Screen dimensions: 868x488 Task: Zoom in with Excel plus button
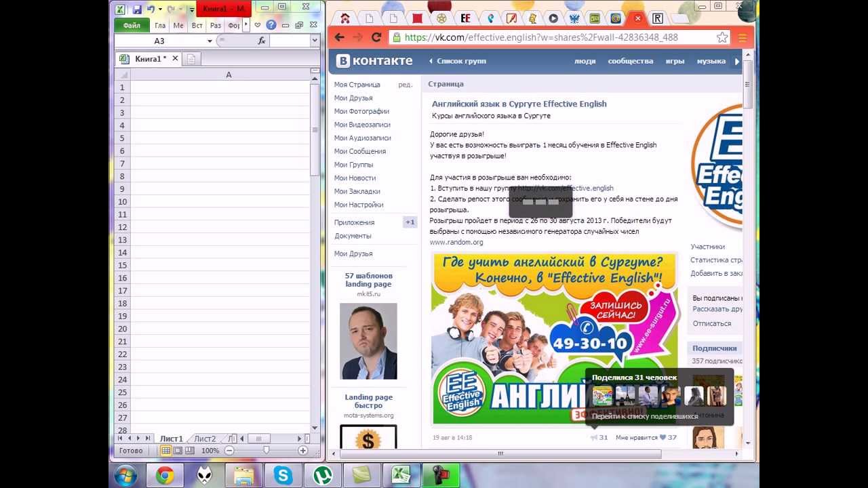pos(303,451)
